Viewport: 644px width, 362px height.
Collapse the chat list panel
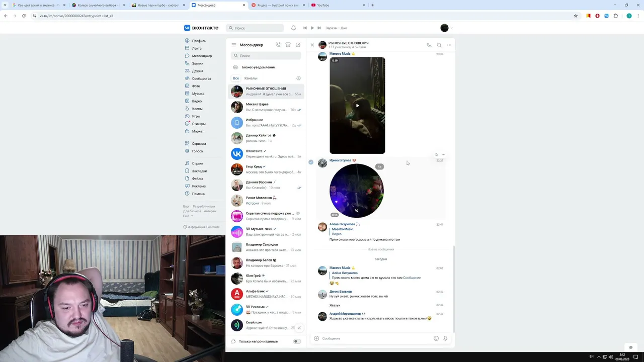[299, 328]
